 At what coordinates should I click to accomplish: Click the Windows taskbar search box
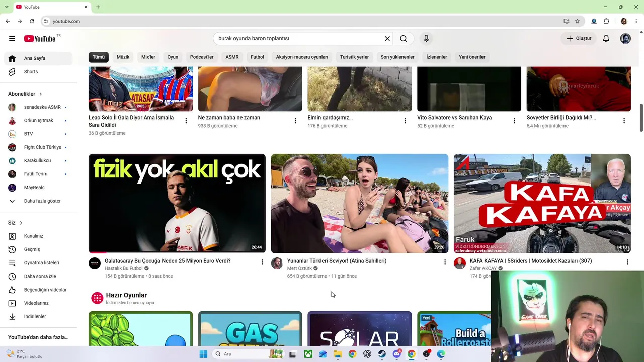(248, 354)
